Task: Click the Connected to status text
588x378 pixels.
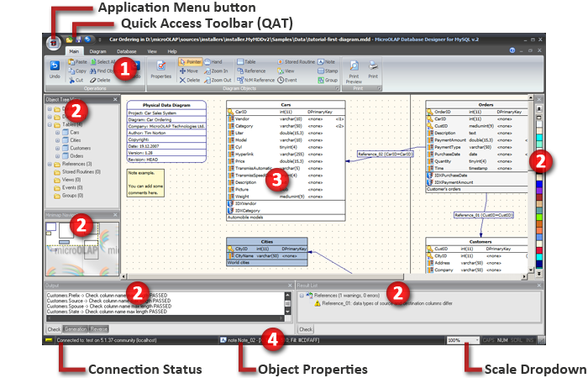Action: coord(107,340)
